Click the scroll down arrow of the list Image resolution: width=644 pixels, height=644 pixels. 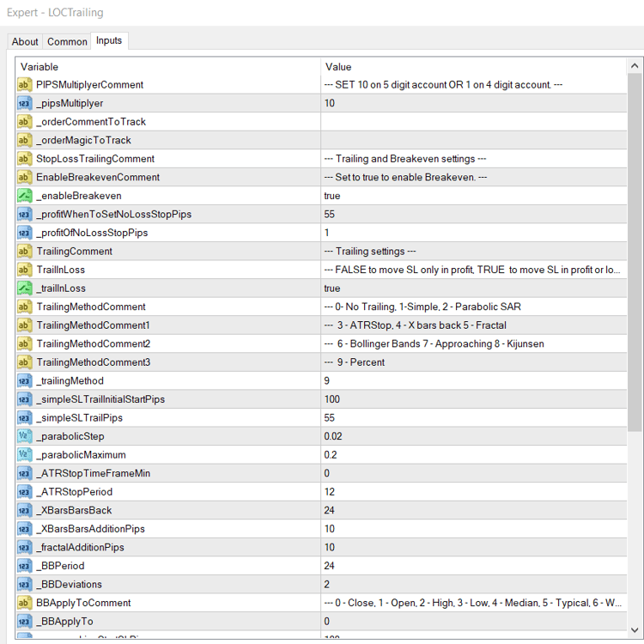pyautogui.click(x=635, y=630)
